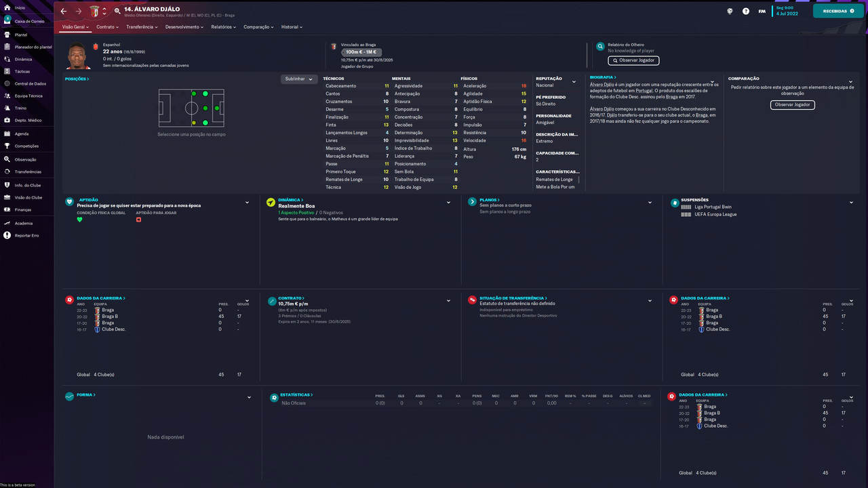Open the Plantel squad screen
The image size is (868, 488).
point(20,35)
